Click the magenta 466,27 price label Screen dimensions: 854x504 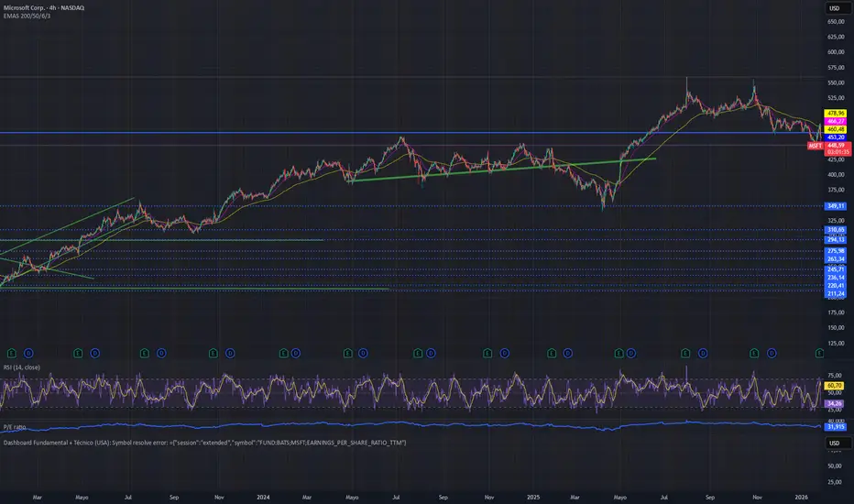pos(836,121)
